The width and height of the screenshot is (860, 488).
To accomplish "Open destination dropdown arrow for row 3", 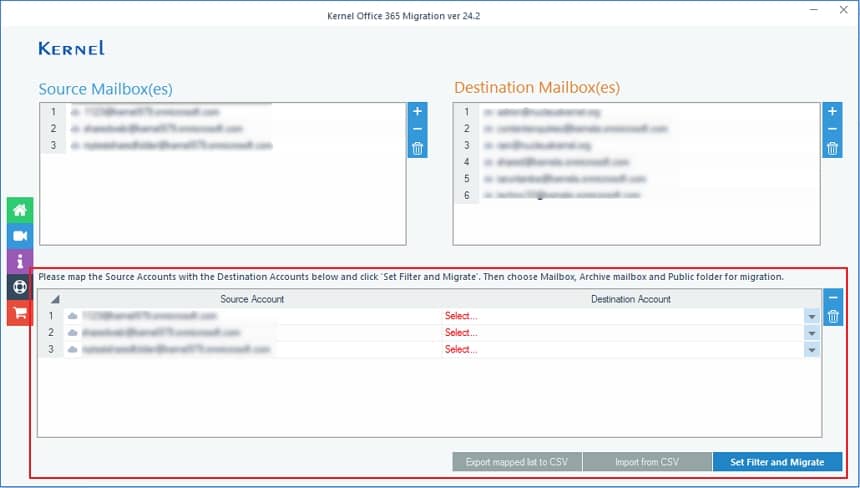I will (x=812, y=349).
